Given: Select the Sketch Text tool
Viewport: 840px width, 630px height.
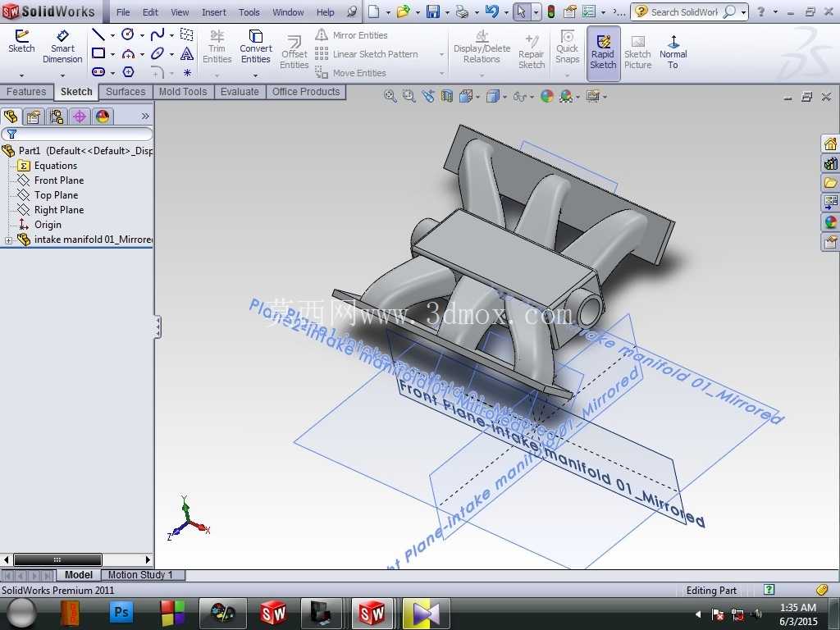Looking at the screenshot, I should (x=186, y=53).
